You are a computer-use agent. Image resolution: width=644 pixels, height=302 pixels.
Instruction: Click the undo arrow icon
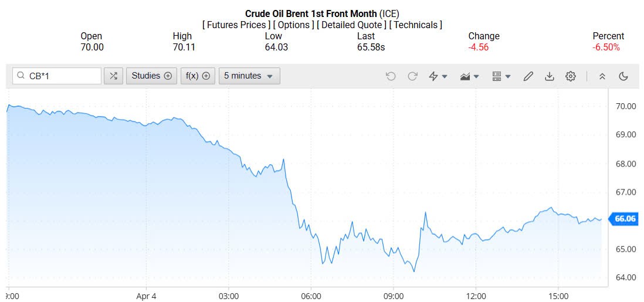(x=391, y=76)
